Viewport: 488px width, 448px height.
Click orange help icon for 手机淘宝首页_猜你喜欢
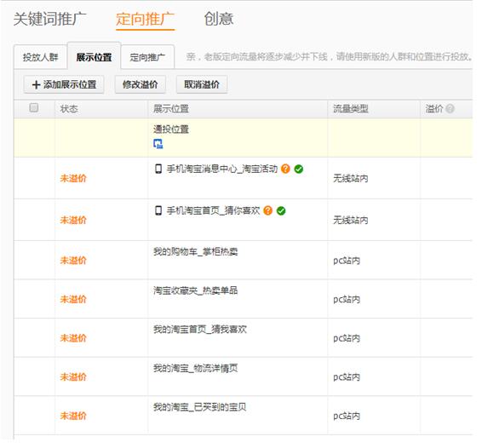[267, 210]
